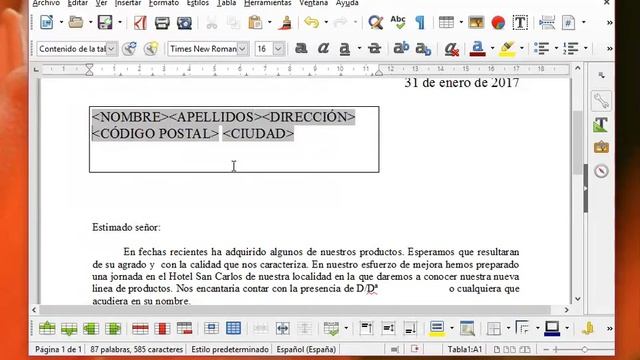Viewport: 640px width, 360px height.
Task: Toggle the bulleted list
Action: 542,49
